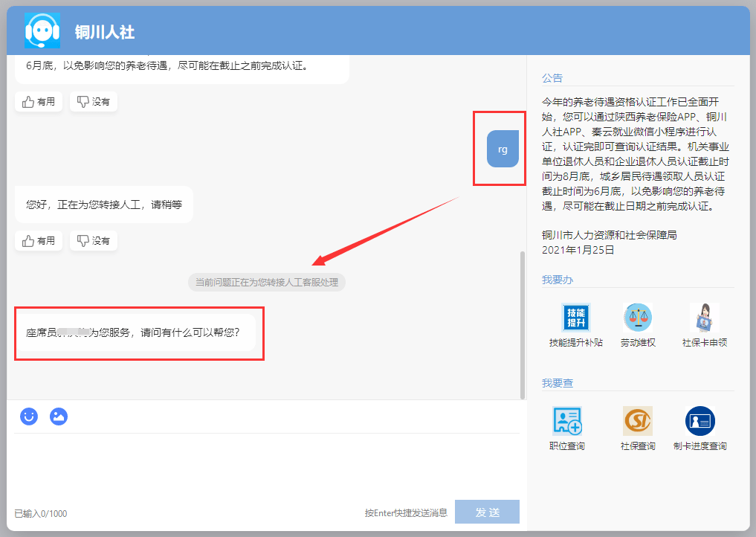Open 技能提升补贴 service icon
Viewport: 756px width, 537px height.
pos(576,318)
